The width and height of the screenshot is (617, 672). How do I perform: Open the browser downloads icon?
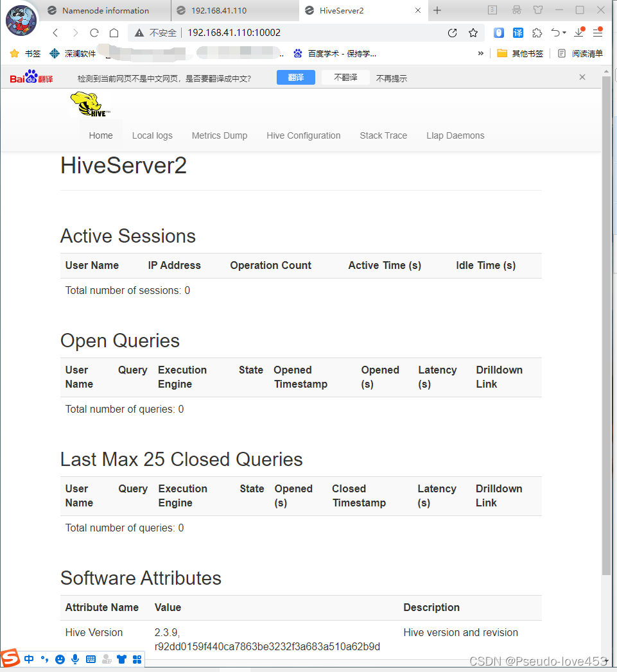point(578,31)
